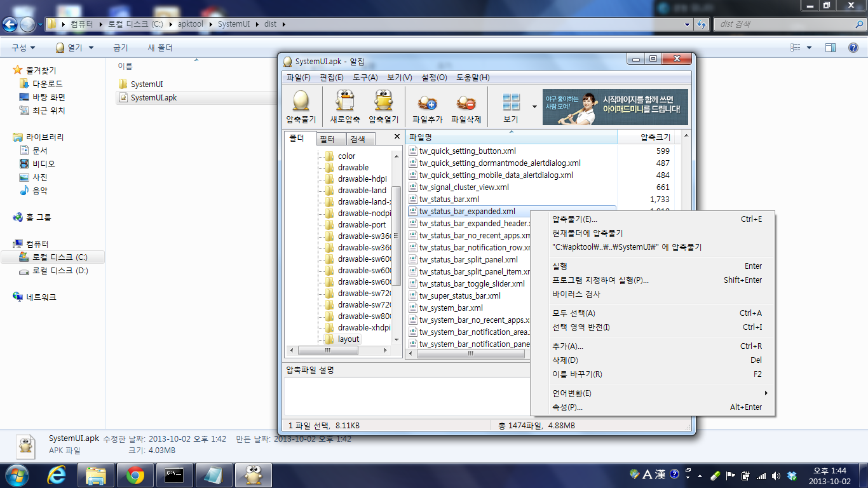Select 이름 바꾸기(R) in the context menu
Viewport: 868px width, 488px height.
[x=577, y=374]
